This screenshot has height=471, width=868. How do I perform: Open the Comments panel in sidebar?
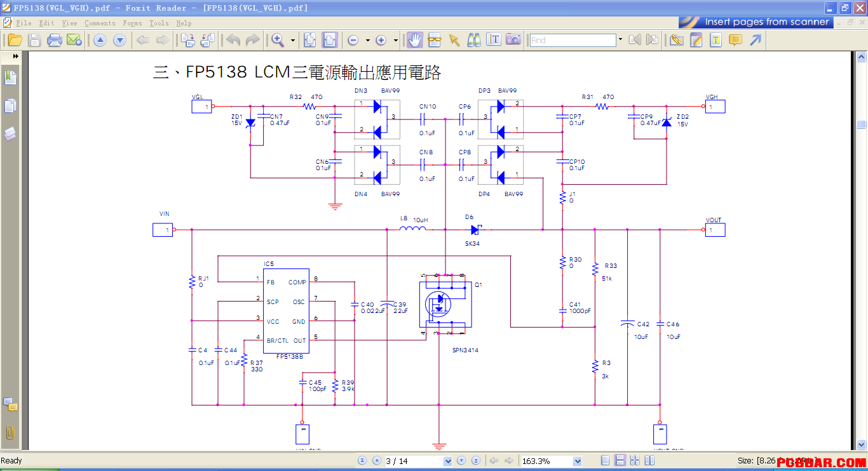tap(10, 404)
